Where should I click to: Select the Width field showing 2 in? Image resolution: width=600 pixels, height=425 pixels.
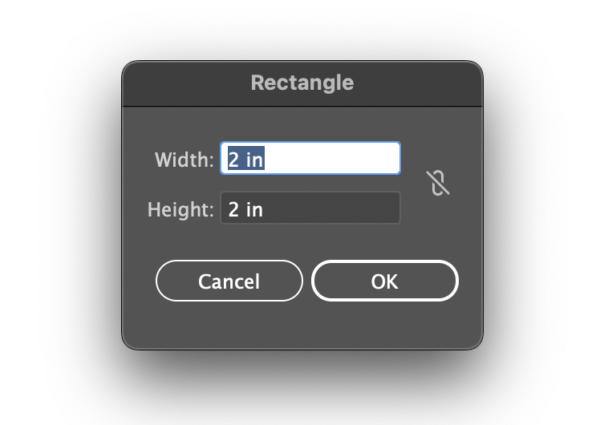point(310,159)
